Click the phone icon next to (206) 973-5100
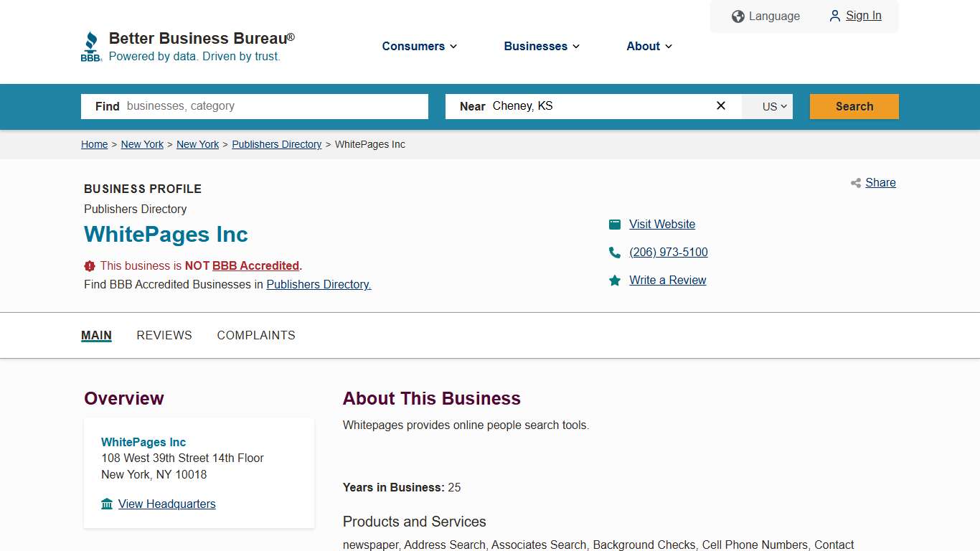The width and height of the screenshot is (980, 551). pos(615,253)
